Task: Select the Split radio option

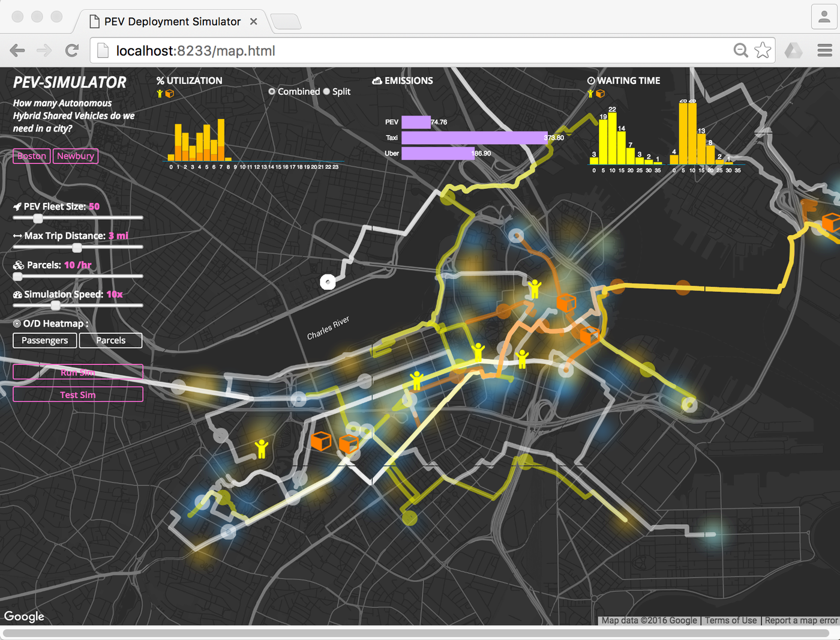Action: [x=326, y=92]
